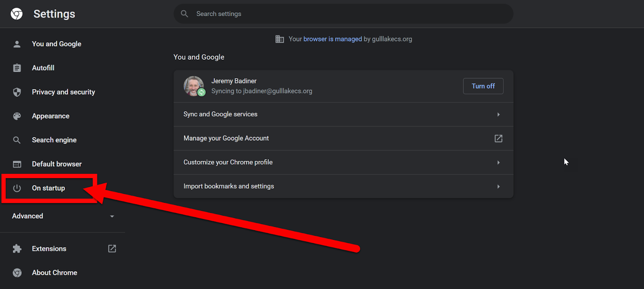Open Manage your Google Account row
This screenshot has width=644, height=289.
(x=343, y=138)
